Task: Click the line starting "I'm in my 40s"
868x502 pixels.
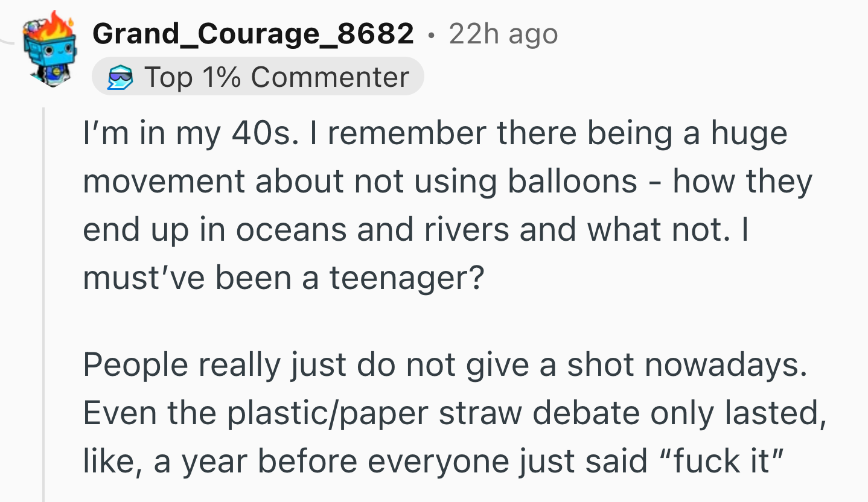Action: (x=435, y=133)
